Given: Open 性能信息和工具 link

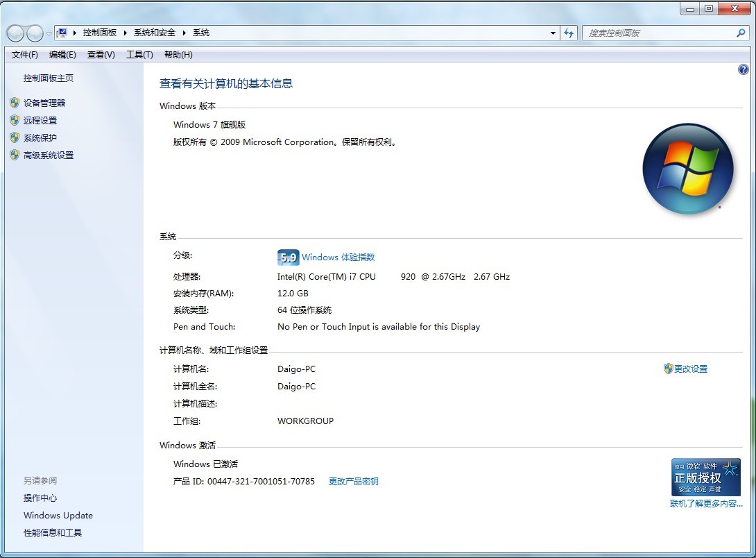Looking at the screenshot, I should pyautogui.click(x=53, y=533).
